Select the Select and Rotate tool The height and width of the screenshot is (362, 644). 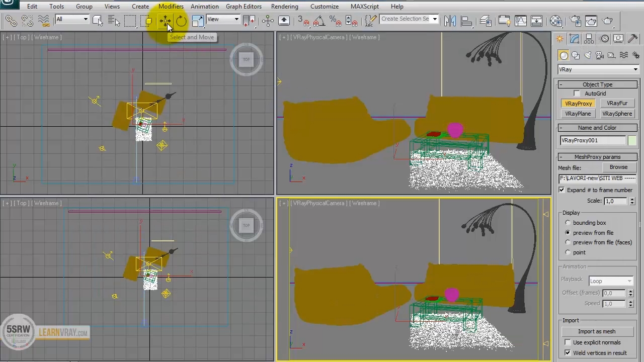tap(181, 21)
